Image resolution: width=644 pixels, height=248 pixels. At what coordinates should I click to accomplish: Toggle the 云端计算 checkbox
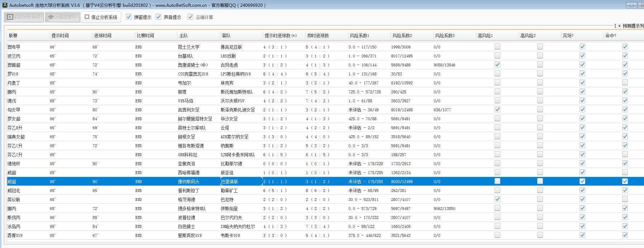pos(190,17)
